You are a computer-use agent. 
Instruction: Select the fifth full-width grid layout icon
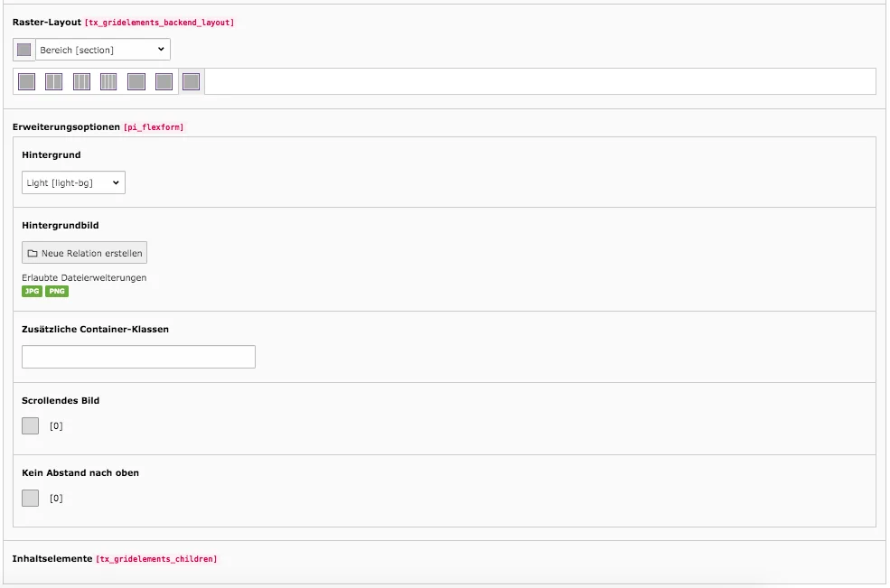[x=136, y=81]
